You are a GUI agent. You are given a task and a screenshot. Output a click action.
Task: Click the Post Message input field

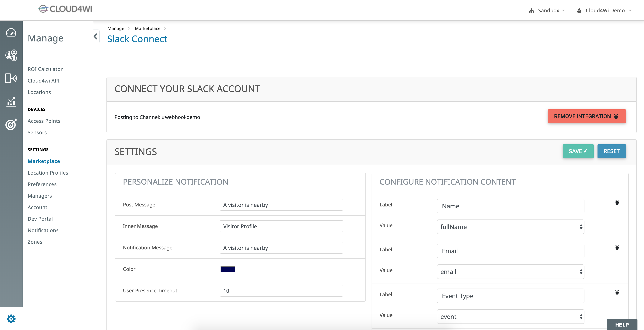click(281, 205)
